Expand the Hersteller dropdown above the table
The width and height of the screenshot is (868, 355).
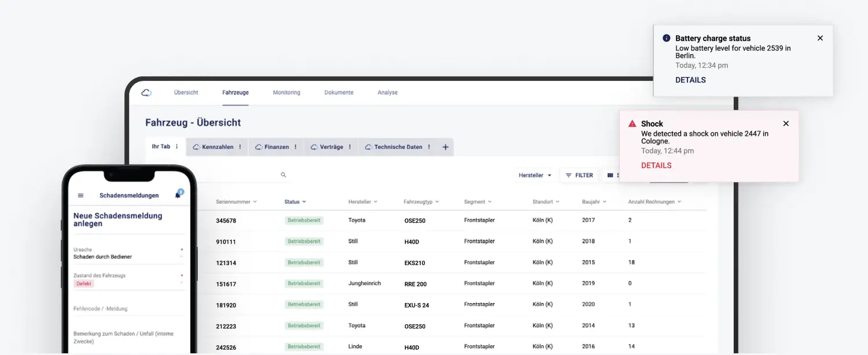(x=535, y=175)
